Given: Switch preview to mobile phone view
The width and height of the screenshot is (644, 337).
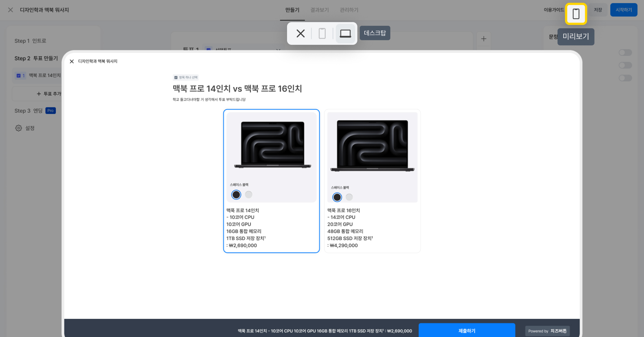Looking at the screenshot, I should [322, 33].
